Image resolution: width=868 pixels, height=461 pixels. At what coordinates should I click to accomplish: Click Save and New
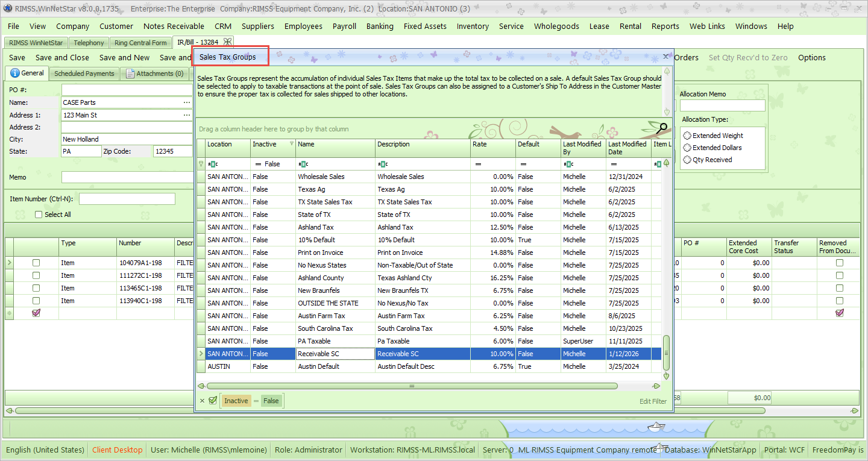click(124, 57)
